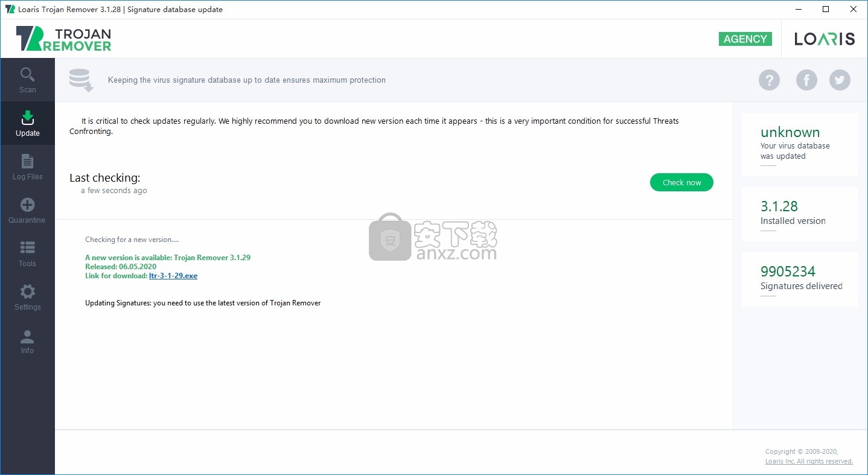Screen dimensions: 868x475
Task: Click the database download icon
Action: tap(81, 80)
